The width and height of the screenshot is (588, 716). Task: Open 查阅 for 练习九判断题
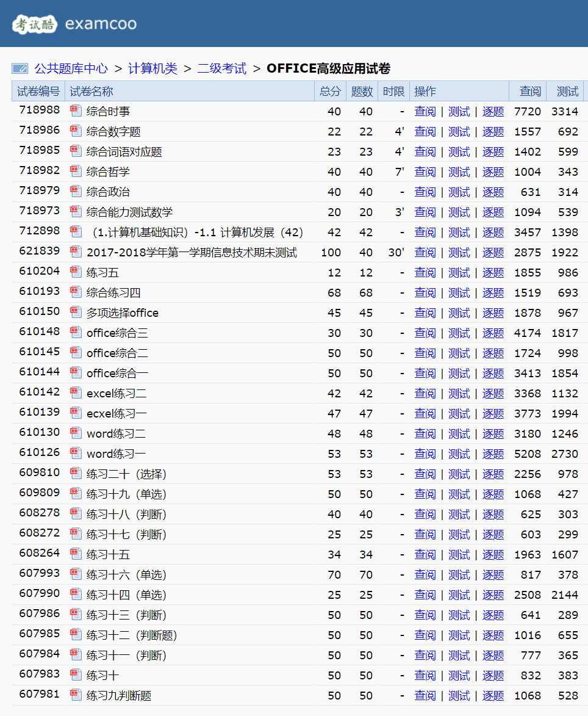pyautogui.click(x=425, y=695)
